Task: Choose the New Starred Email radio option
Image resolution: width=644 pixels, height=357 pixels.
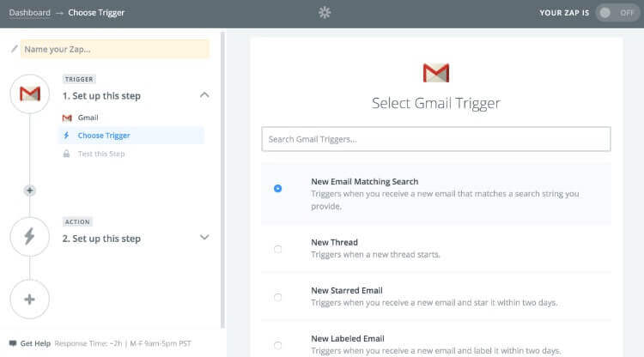Action: (277, 297)
